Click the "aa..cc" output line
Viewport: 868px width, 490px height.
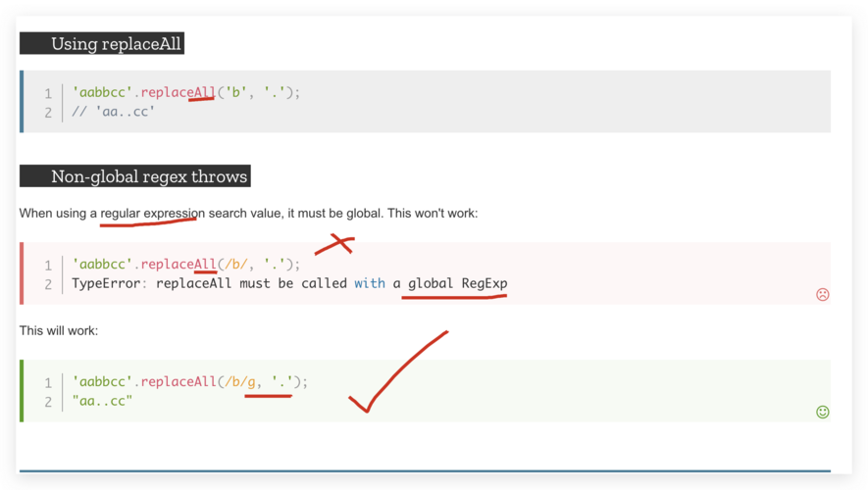pyautogui.click(x=102, y=401)
